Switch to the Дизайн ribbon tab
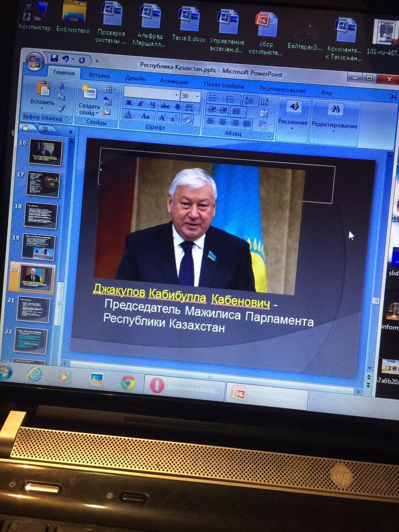Image resolution: width=399 pixels, height=532 pixels. click(136, 78)
